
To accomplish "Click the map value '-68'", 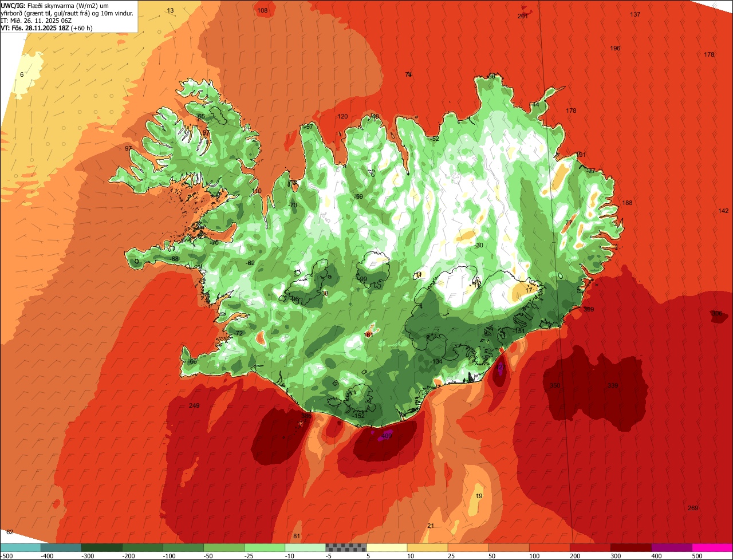I will tap(174, 259).
